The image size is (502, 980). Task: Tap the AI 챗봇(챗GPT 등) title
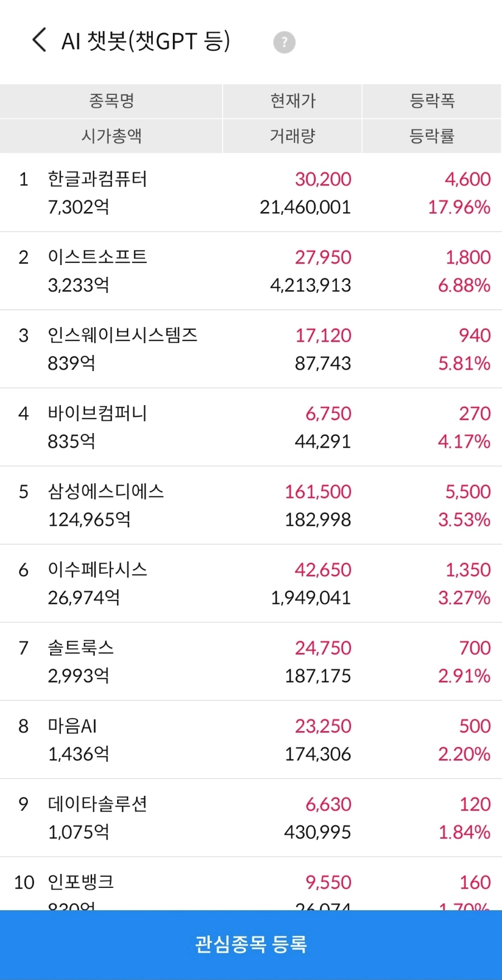(146, 41)
